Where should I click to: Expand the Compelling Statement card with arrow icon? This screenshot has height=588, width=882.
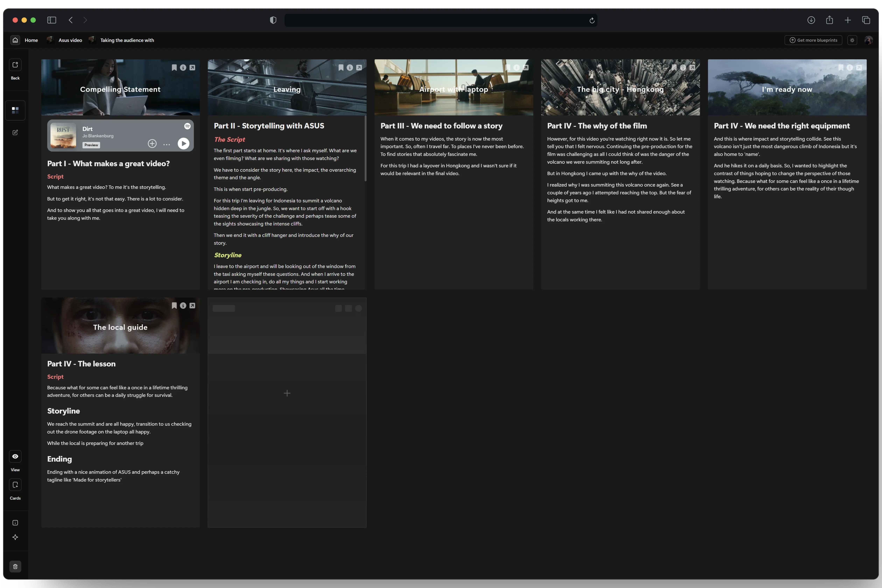click(192, 68)
